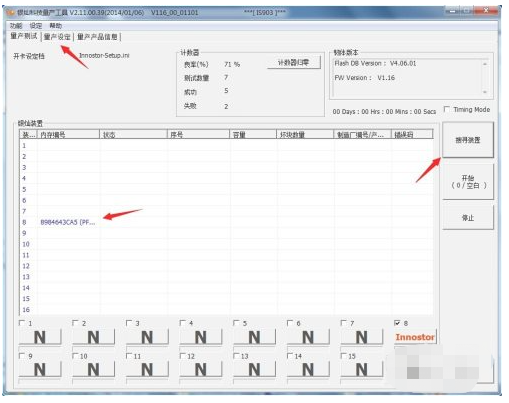Viewport: 509px width, 403px height.
Task: Click the port 10 N status button
Action: click(94, 370)
